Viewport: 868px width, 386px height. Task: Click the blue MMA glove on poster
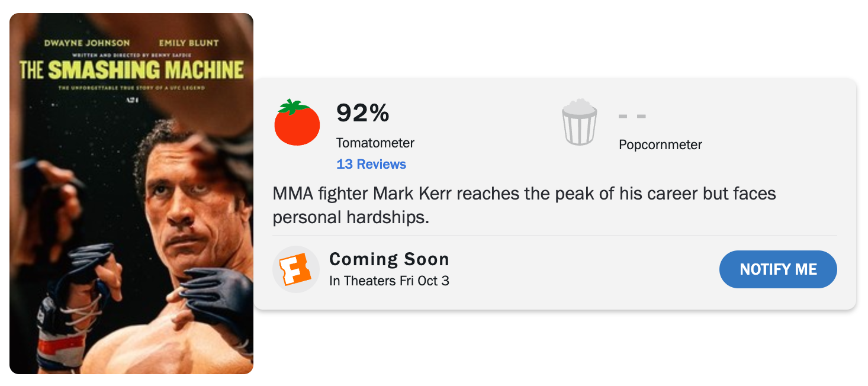(x=218, y=296)
